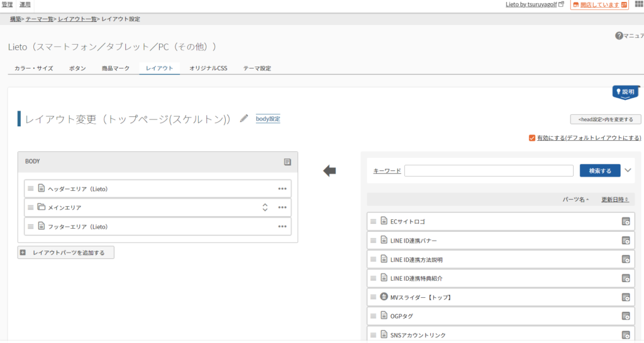This screenshot has width=644, height=343.
Task: Click the 説明 help badge
Action: pos(625,92)
